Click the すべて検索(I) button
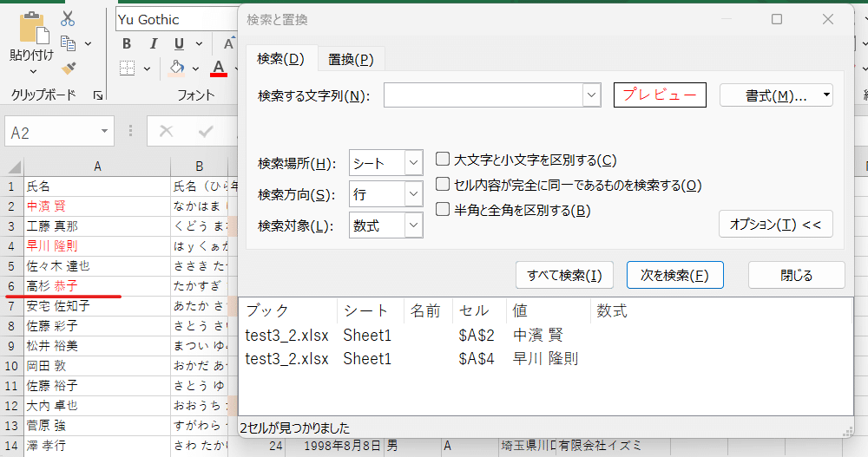Image resolution: width=868 pixels, height=457 pixels. [x=564, y=275]
